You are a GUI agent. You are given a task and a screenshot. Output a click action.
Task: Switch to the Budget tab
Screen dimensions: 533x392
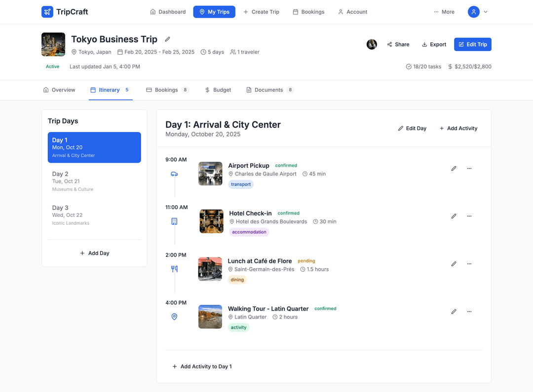click(x=218, y=90)
